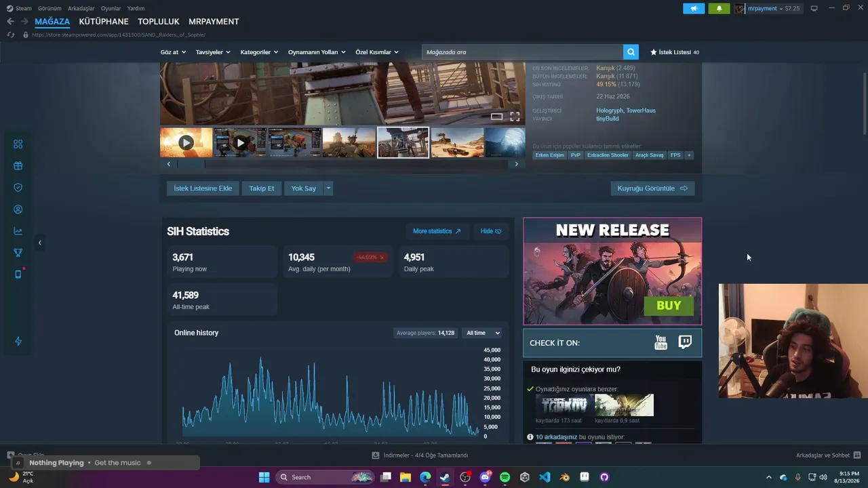This screenshot has height=488, width=868.
Task: Open the trophy icon in the left sidebar
Action: point(18,253)
